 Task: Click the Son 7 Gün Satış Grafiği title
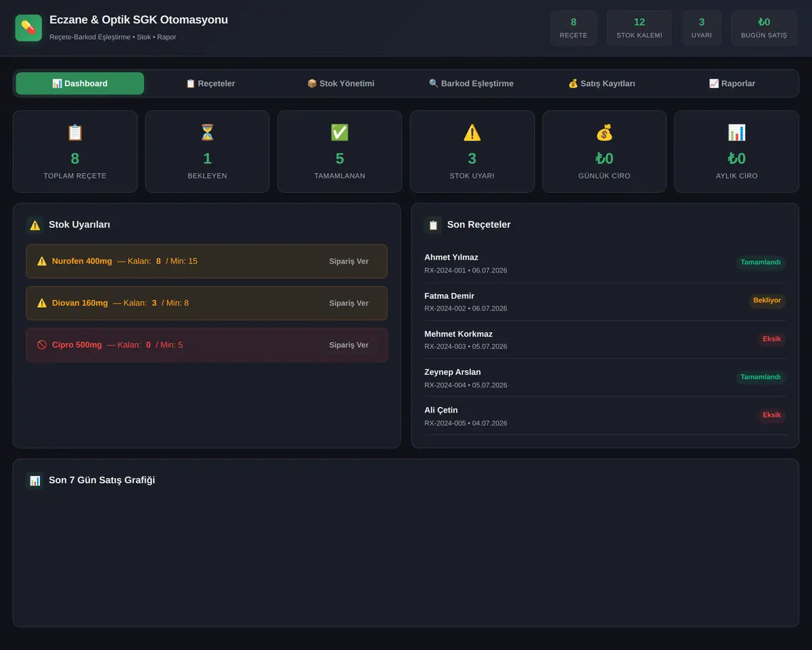pos(101,480)
